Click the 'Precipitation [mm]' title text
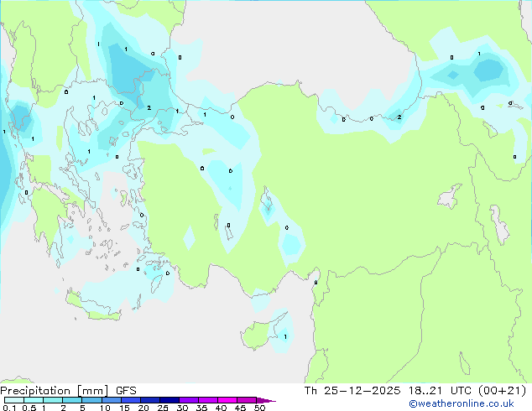This screenshot has width=532, height=411. [55, 391]
